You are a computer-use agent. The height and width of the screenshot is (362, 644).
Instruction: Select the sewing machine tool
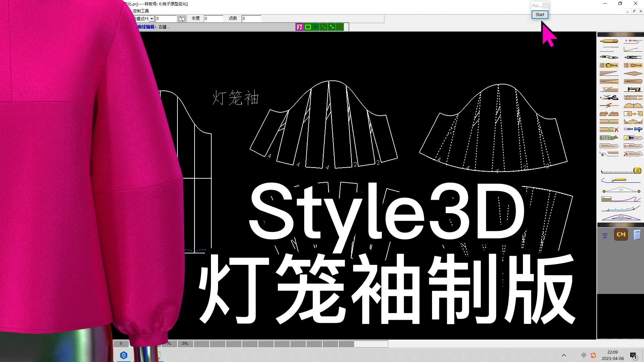coord(633,89)
